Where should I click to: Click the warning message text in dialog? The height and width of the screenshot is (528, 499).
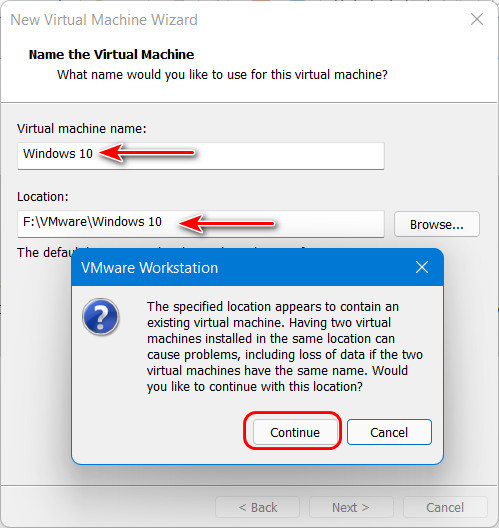click(x=285, y=346)
